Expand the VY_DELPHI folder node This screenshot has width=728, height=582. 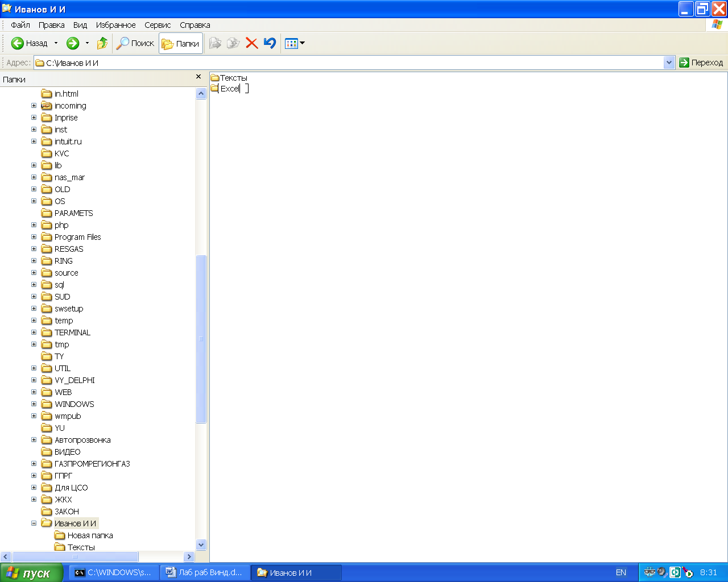point(34,380)
